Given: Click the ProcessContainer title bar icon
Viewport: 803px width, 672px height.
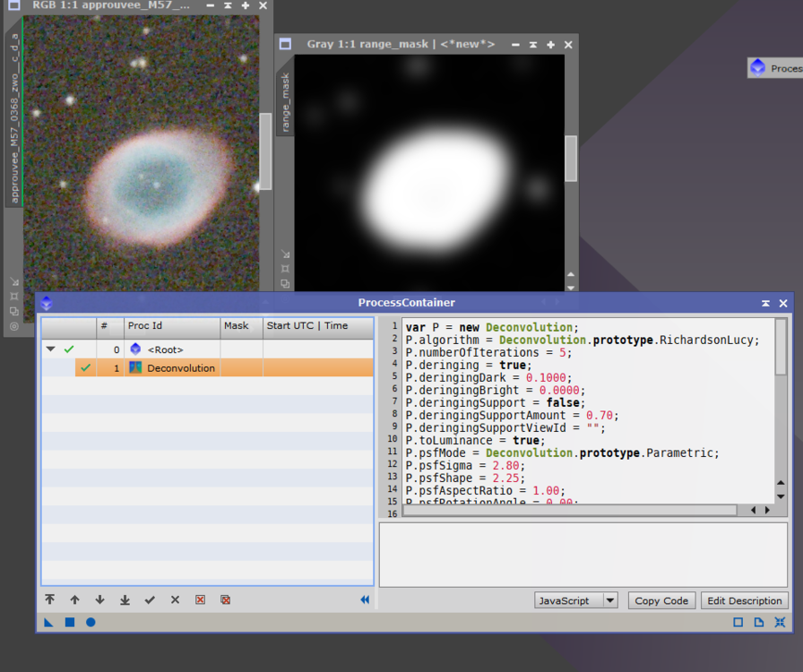Looking at the screenshot, I should [x=47, y=303].
